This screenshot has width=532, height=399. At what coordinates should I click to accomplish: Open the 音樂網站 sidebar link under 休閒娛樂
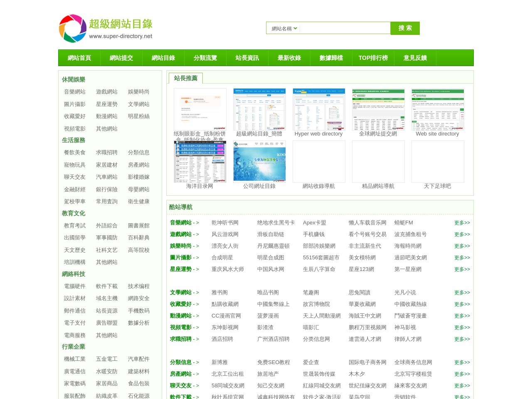point(74,92)
